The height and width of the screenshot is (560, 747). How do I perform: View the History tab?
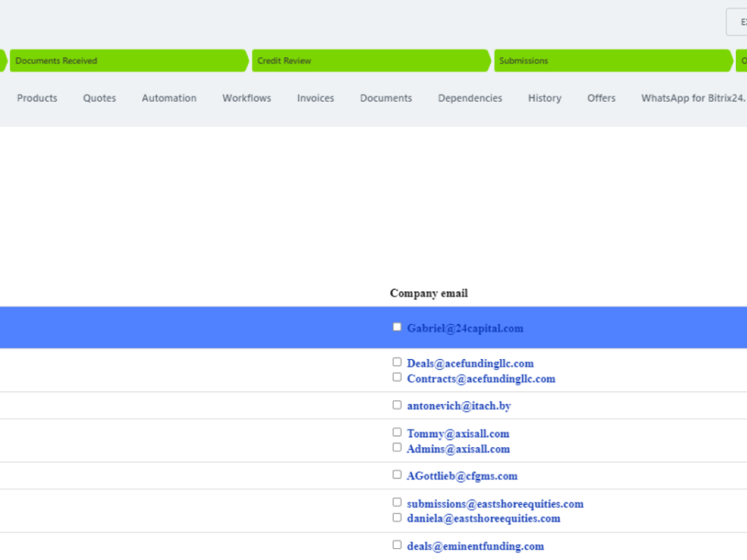pyautogui.click(x=545, y=98)
